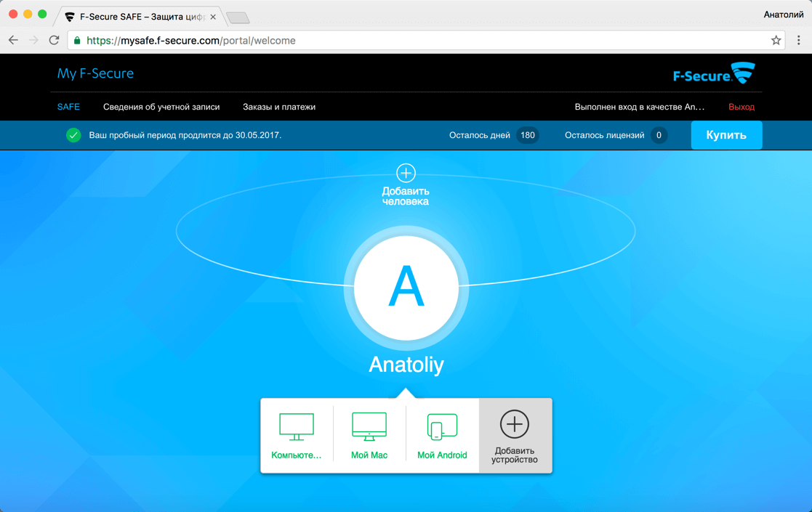Click the Осталось лицензий 0 badge
Screen dimensions: 812x512
659,135
